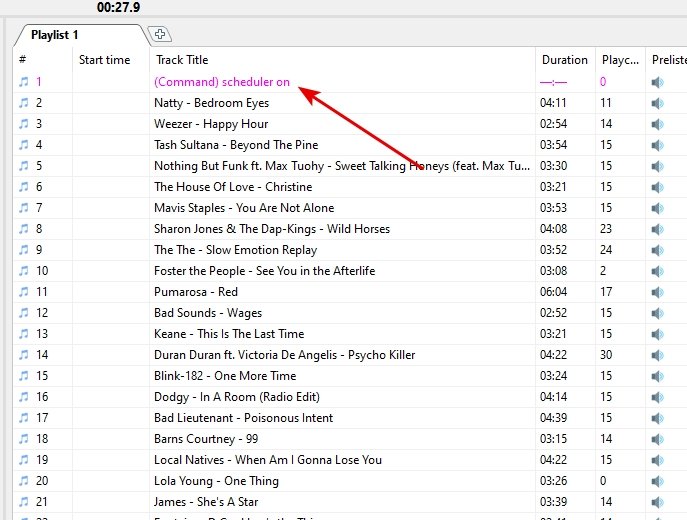Add a new playlist tab with plus icon

160,34
